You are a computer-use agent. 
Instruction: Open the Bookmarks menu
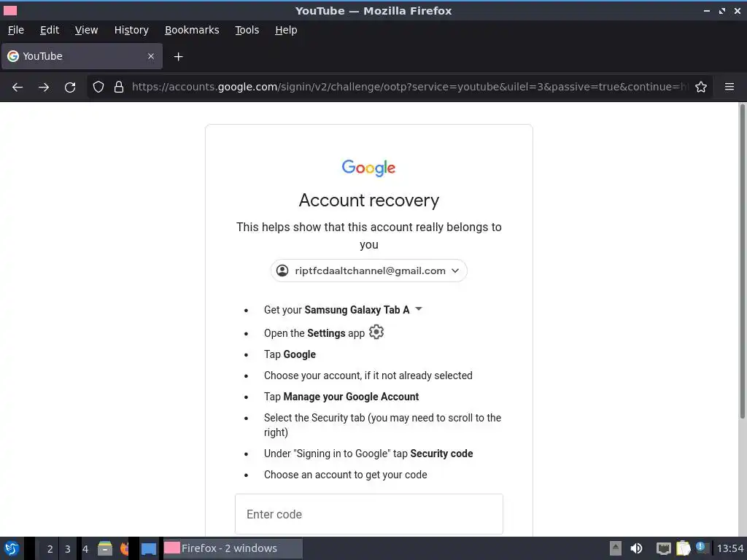pos(192,30)
